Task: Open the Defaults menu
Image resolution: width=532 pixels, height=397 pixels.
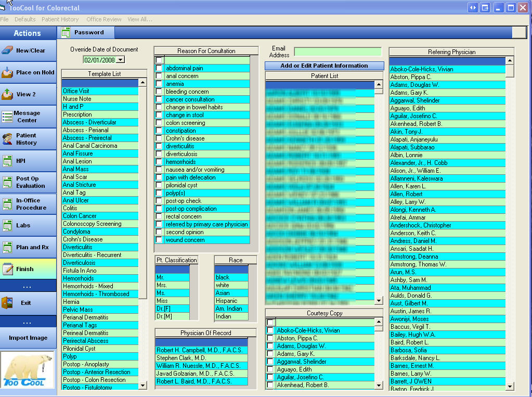Action: pyautogui.click(x=25, y=19)
